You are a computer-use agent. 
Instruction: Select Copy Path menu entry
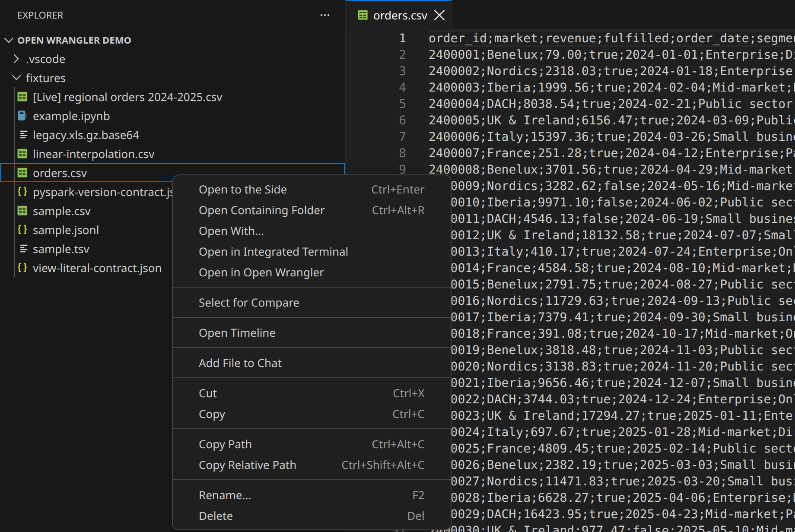[312, 444]
